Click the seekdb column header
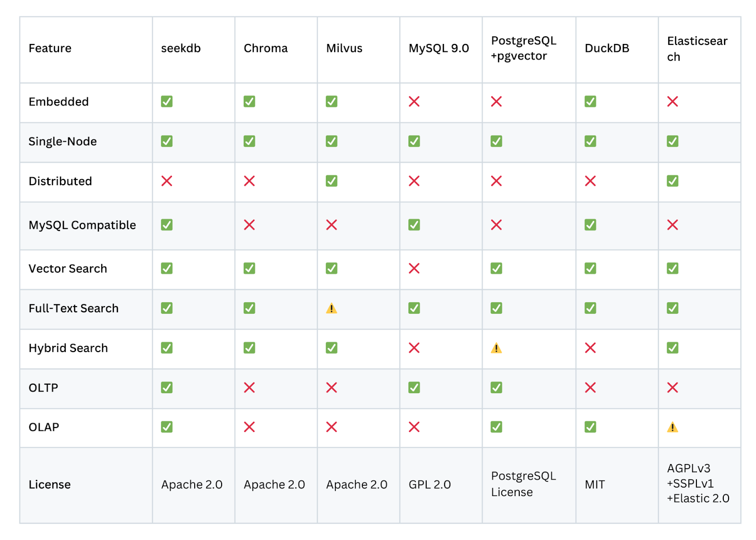The width and height of the screenshot is (756, 540). [181, 48]
